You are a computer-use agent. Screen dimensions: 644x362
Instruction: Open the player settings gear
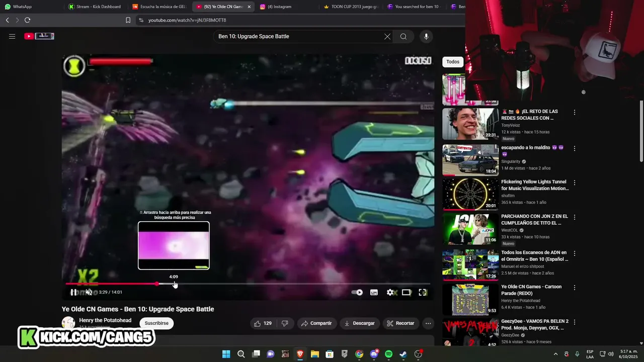390,292
